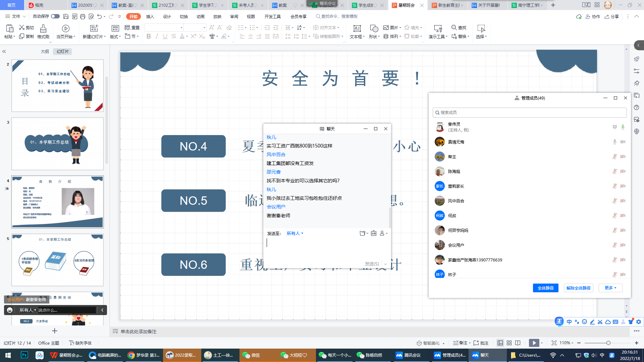The height and width of the screenshot is (362, 644).
Task: Start slideshow from current slide (当页开始)
Action: coord(66,29)
